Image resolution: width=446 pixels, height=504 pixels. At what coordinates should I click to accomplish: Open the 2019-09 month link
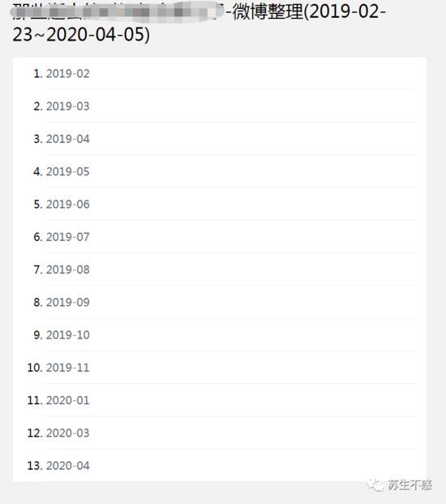(x=68, y=303)
